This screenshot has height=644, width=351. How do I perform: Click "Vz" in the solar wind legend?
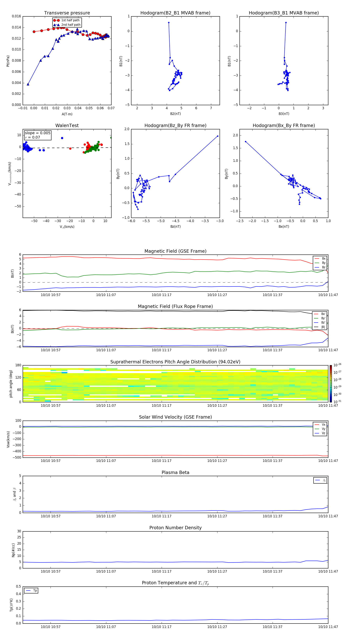click(x=324, y=433)
